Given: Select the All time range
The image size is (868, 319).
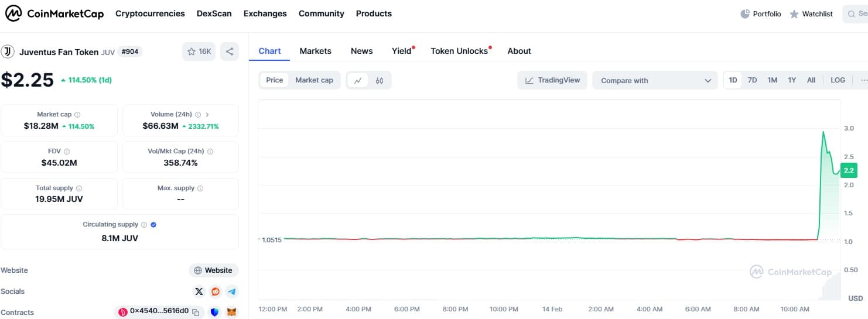Looking at the screenshot, I should [811, 80].
